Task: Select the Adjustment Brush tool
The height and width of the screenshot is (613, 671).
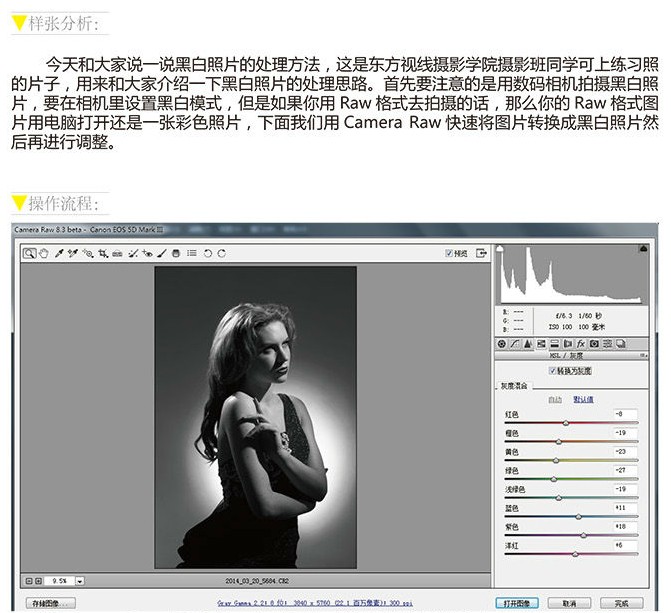Action: point(162,253)
